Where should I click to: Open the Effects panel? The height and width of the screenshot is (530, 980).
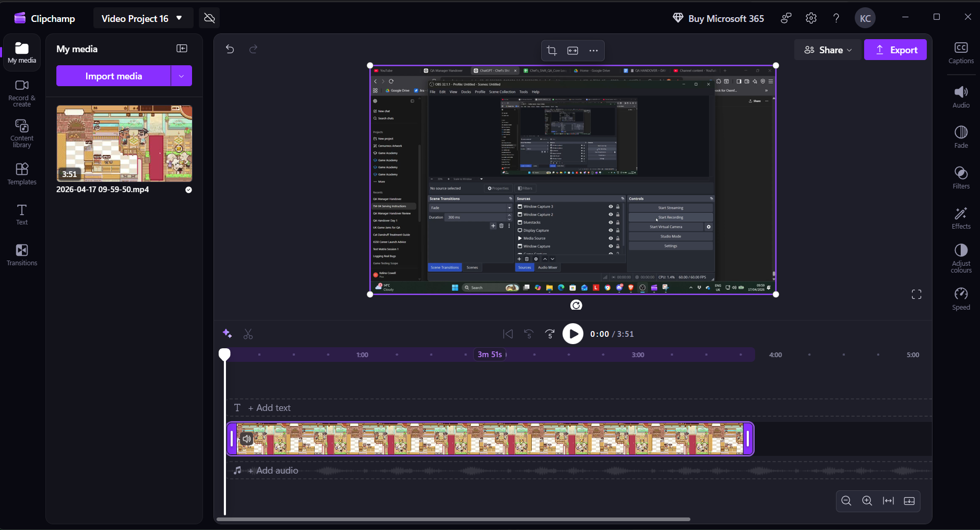[961, 218]
